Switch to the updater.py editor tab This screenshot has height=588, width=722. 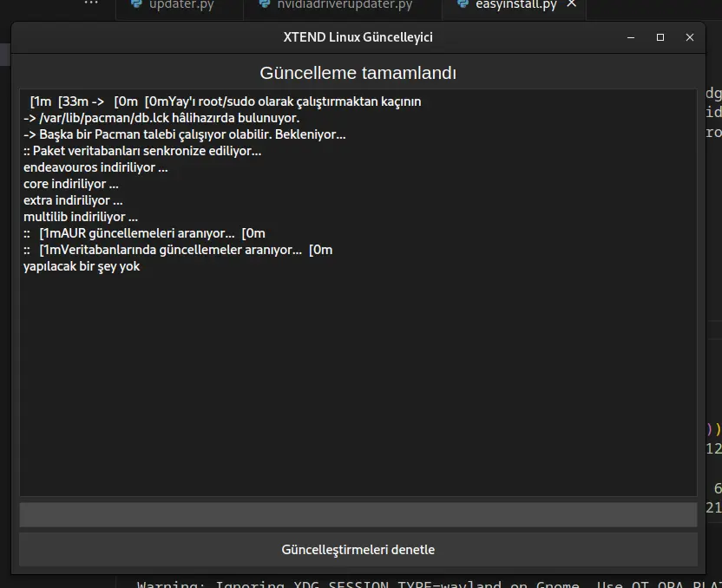(x=180, y=5)
